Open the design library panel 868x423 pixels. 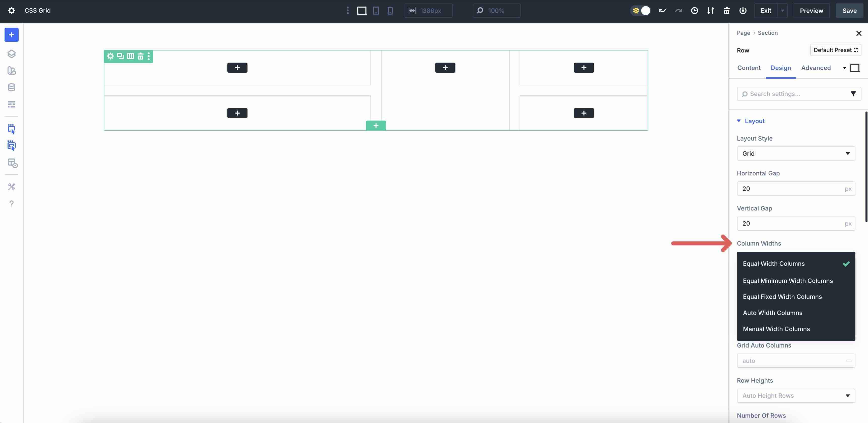click(11, 70)
